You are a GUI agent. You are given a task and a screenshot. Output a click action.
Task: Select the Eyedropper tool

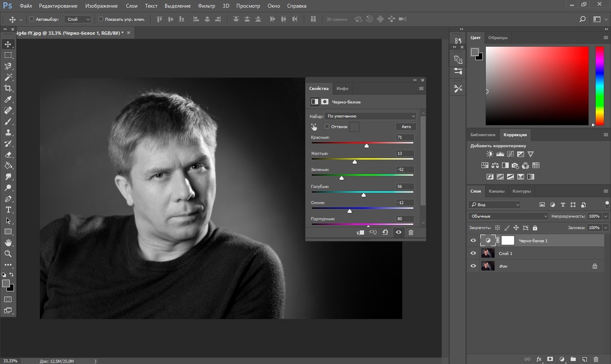8,99
